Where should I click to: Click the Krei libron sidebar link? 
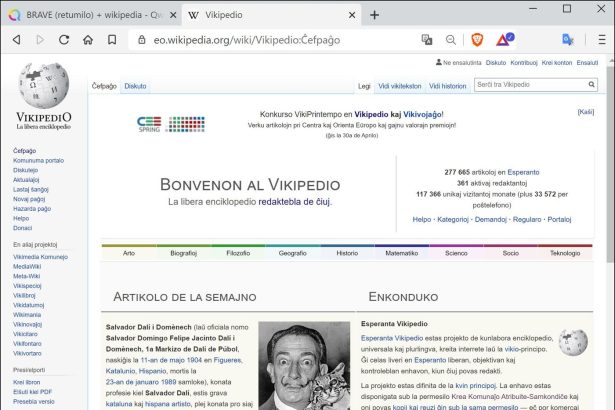[x=26, y=382]
